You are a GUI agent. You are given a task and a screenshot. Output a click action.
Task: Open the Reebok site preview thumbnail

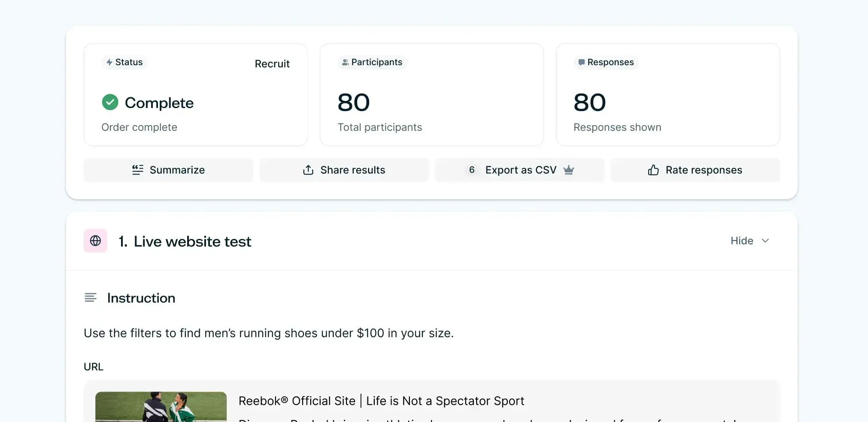161,407
